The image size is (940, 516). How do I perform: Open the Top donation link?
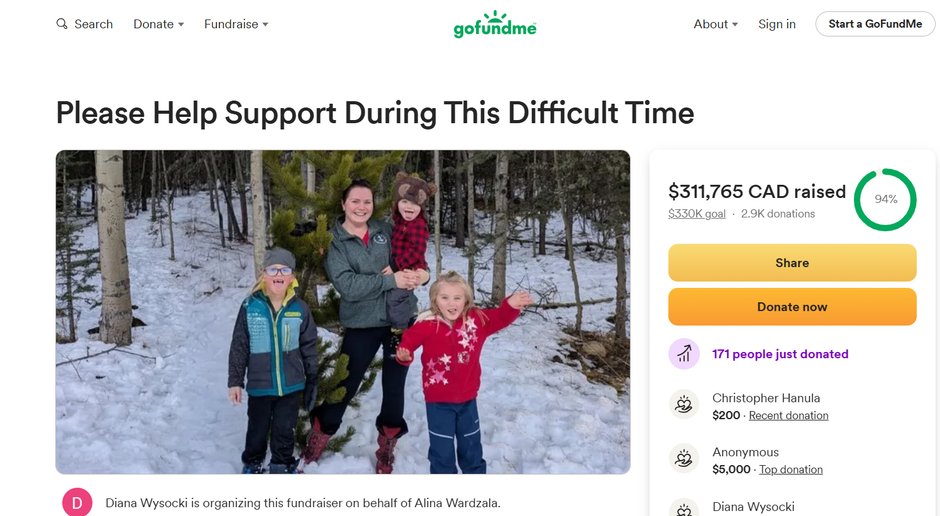click(x=790, y=469)
